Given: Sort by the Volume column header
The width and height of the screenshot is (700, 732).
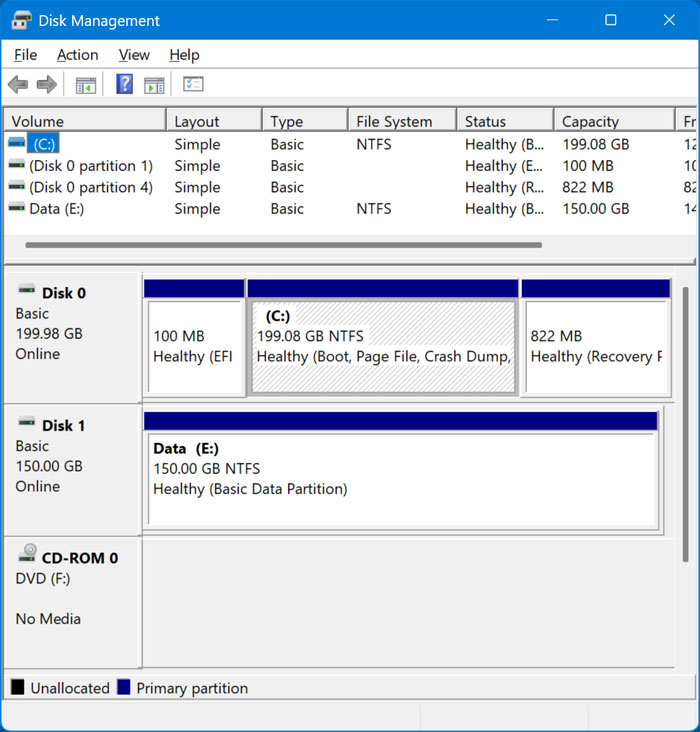Looking at the screenshot, I should pyautogui.click(x=85, y=121).
